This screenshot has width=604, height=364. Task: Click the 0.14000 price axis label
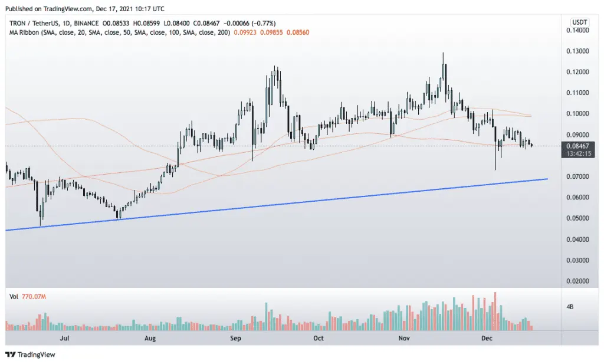pyautogui.click(x=577, y=30)
